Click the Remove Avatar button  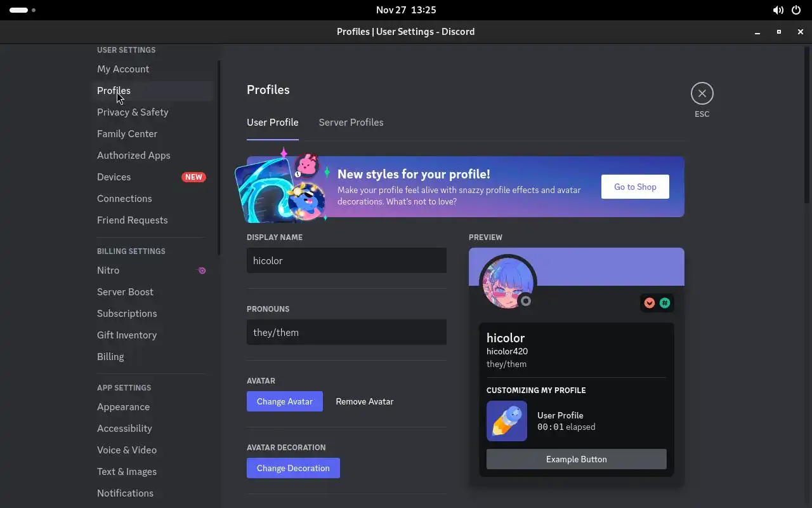(x=365, y=401)
